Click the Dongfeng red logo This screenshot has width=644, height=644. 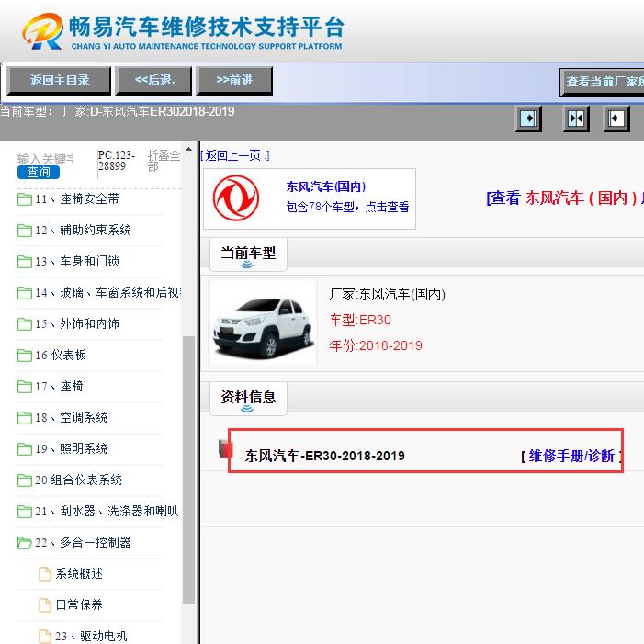point(236,198)
